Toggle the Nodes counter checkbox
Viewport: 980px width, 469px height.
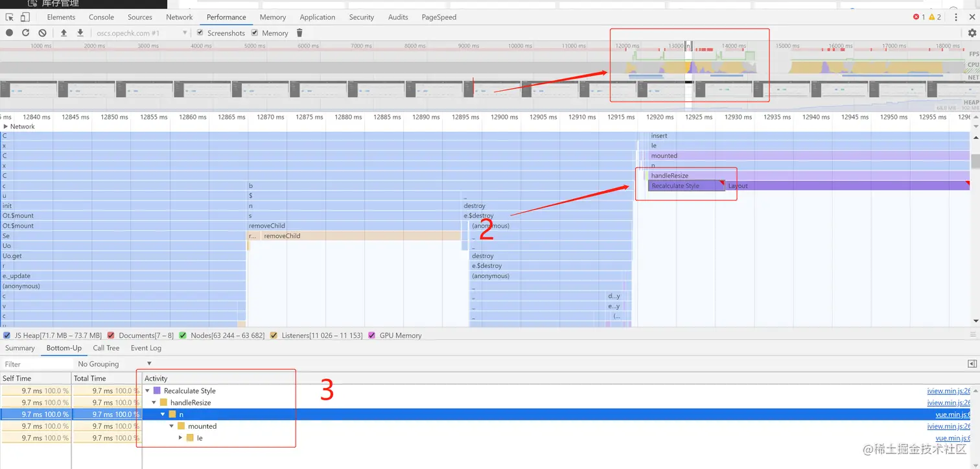click(x=183, y=335)
